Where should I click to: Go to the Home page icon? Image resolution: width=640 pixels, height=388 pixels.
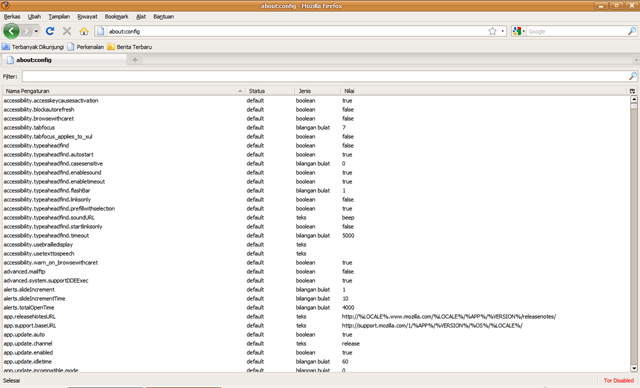tap(84, 31)
